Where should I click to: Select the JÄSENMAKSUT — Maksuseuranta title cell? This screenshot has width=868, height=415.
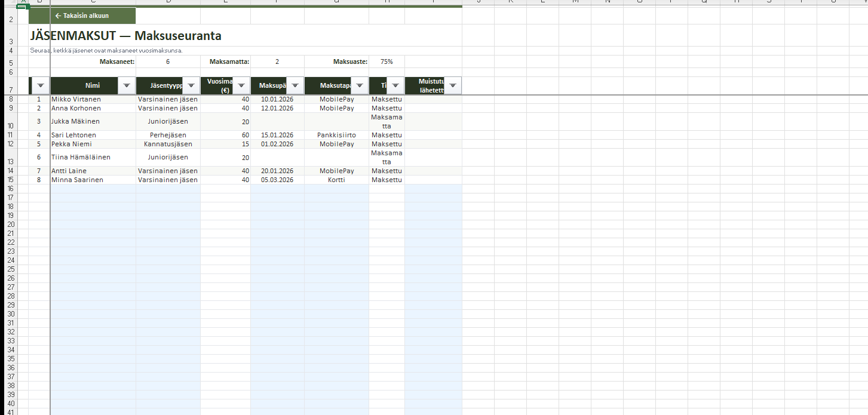tap(126, 36)
